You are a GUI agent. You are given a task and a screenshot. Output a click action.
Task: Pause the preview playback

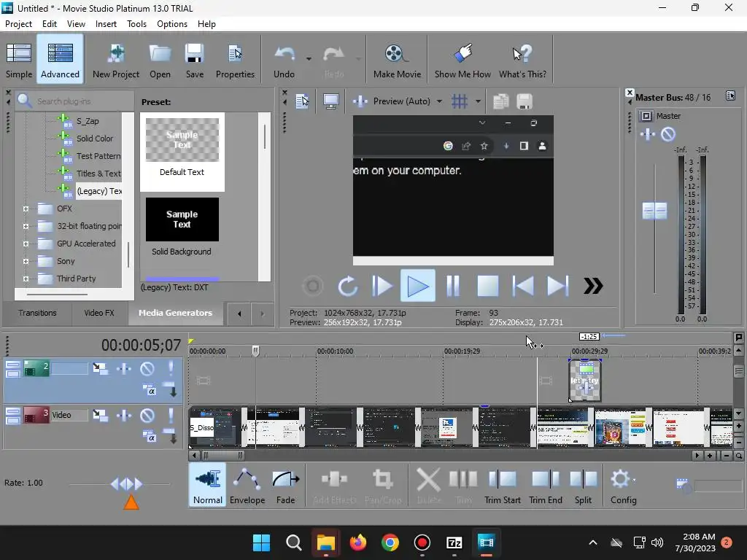(453, 286)
